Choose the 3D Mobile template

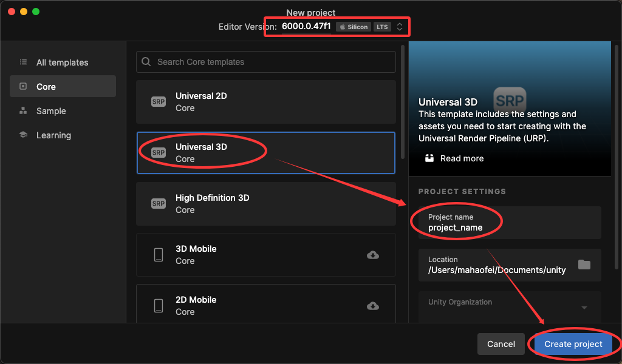[x=266, y=255]
